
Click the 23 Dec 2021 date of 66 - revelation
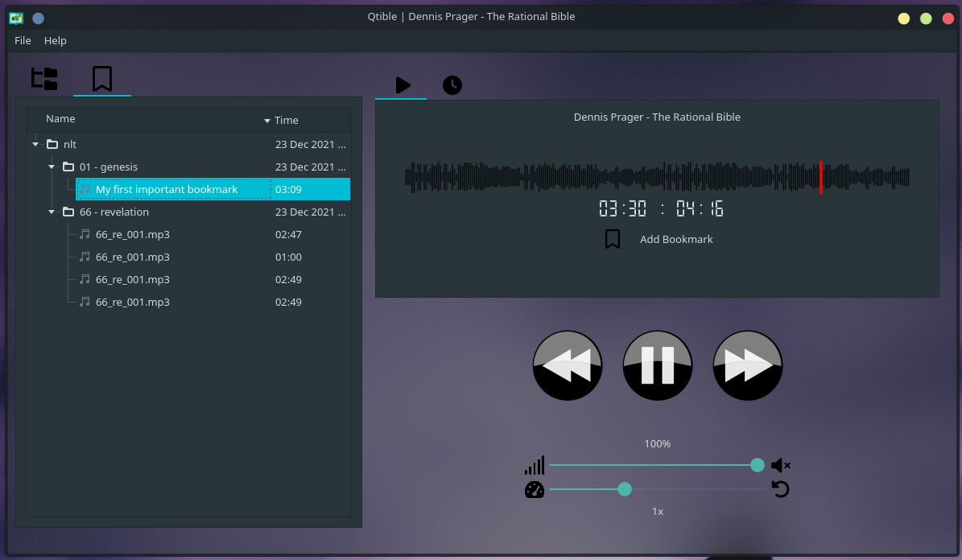pos(311,212)
